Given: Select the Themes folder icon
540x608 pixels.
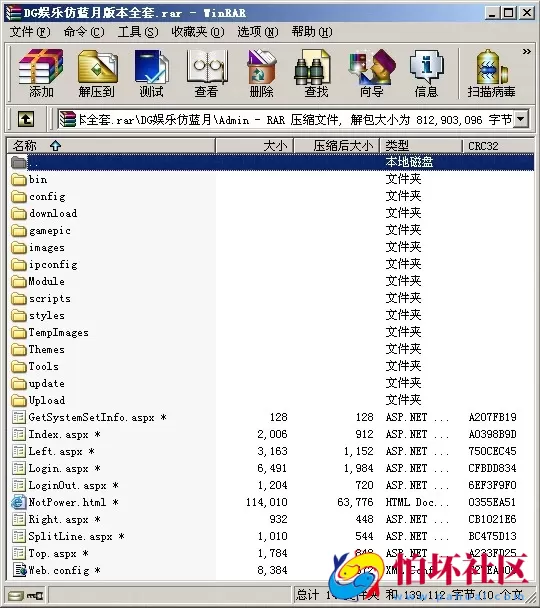Looking at the screenshot, I should pos(19,349).
